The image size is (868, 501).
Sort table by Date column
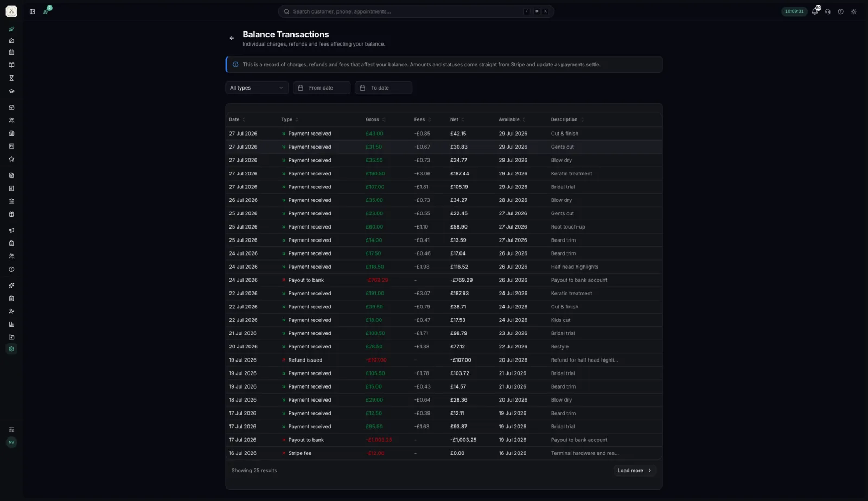[237, 119]
